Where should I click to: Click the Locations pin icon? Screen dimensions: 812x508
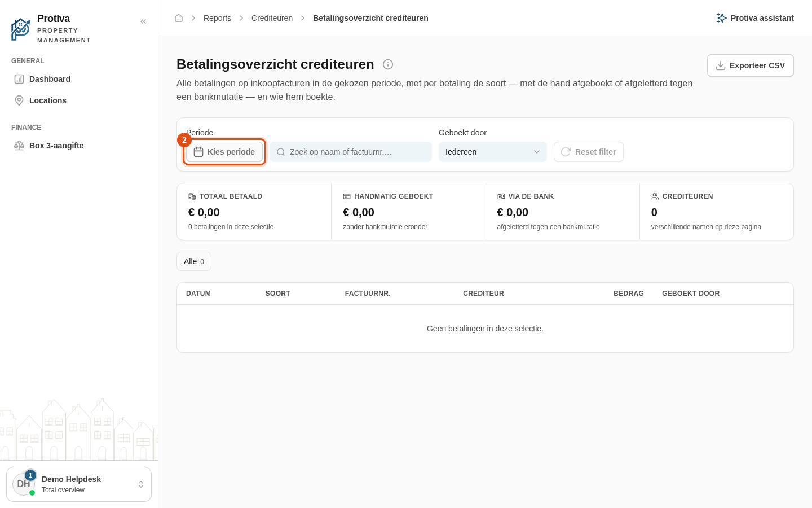pos(19,100)
